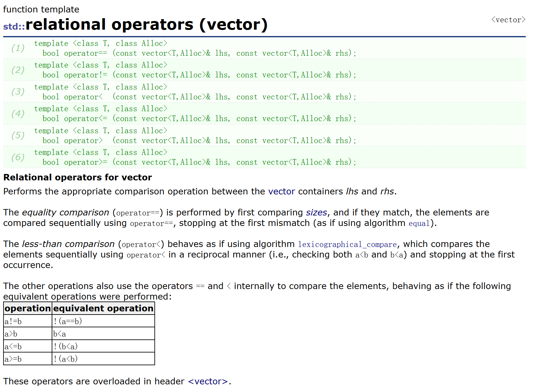The image size is (536, 392).
Task: Click 'Relational operators for vector' subheading
Action: [x=78, y=177]
